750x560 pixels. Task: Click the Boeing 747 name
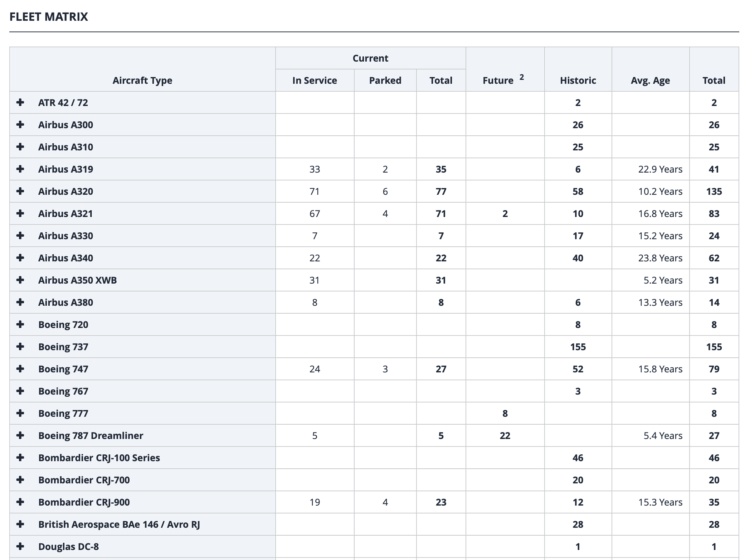pyautogui.click(x=63, y=369)
